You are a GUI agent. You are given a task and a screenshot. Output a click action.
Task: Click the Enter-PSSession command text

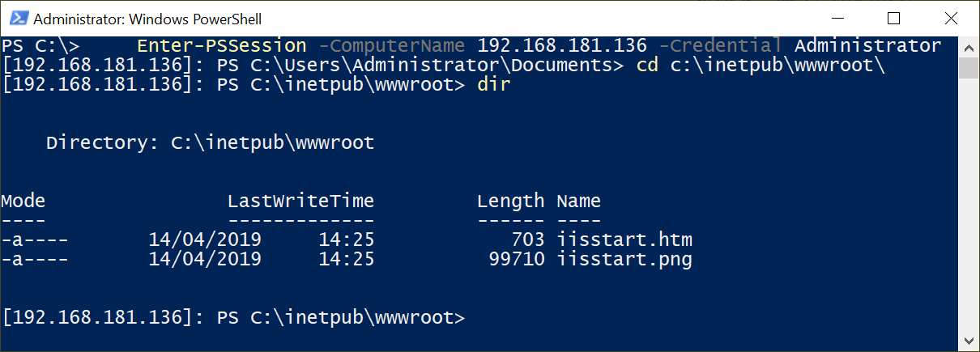[x=222, y=45]
